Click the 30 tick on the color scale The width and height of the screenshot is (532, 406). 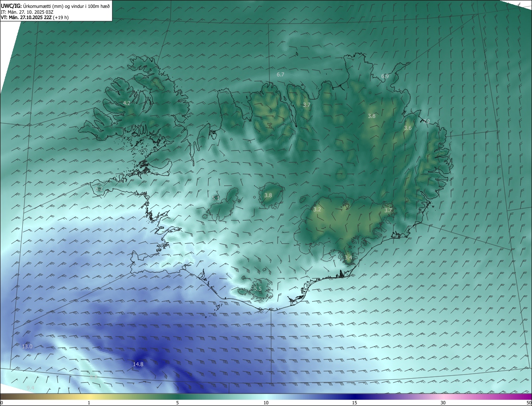(x=443, y=403)
